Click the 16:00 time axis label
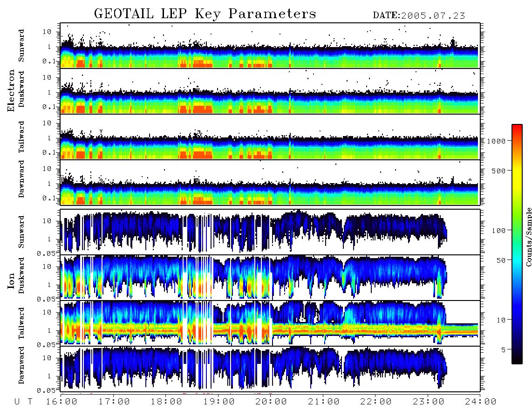Screen dimensions: 532x410 (62, 402)
